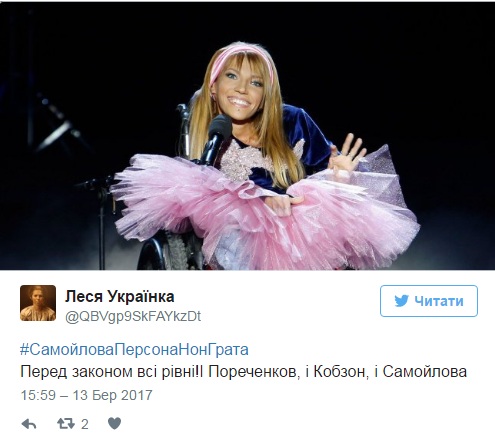The width and height of the screenshot is (495, 440).
Task: Click the pink tutu skirt in the photo
Action: click(x=263, y=210)
